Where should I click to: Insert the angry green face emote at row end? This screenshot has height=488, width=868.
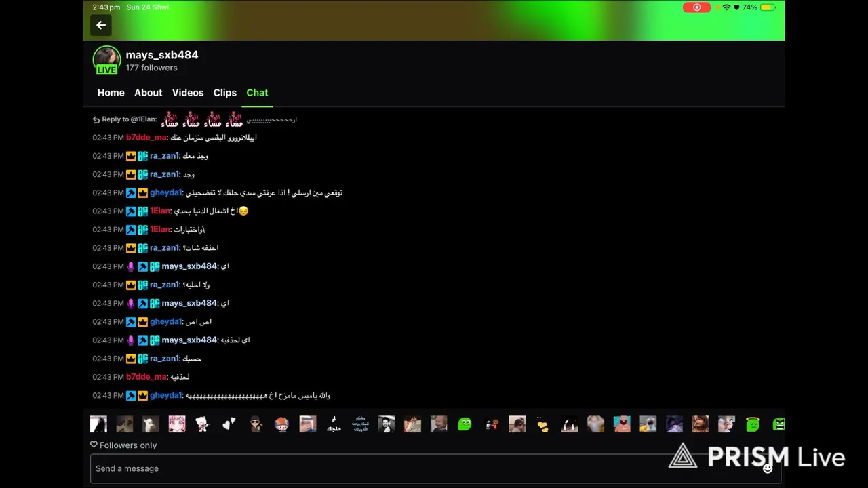click(778, 424)
